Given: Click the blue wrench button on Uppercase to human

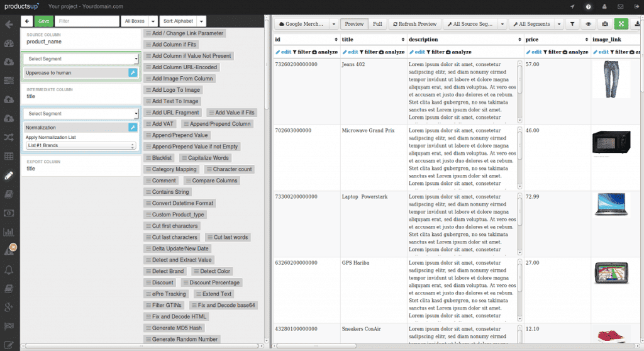Looking at the screenshot, I should point(133,73).
